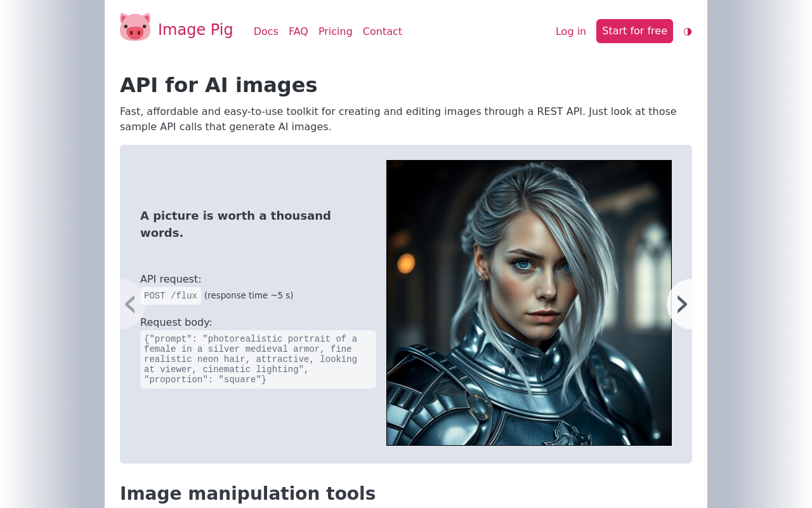Click the Image Pig brand name
Viewport: 812px width, 508px height.
coord(195,30)
